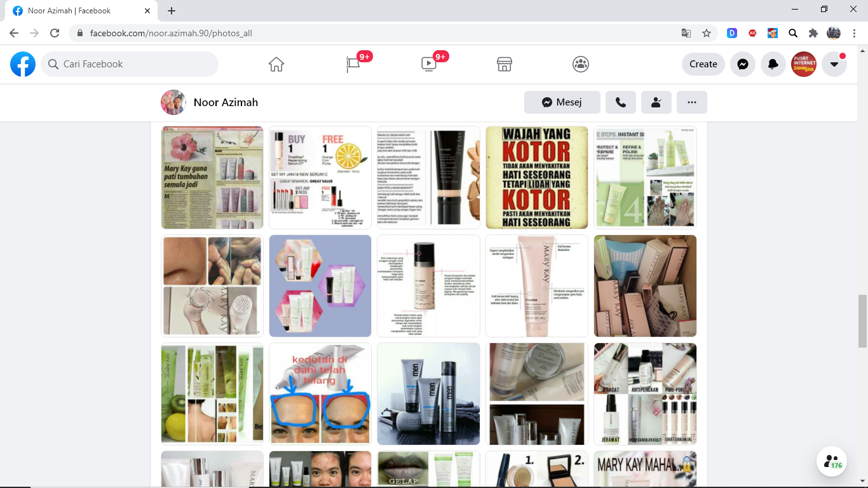Open the three-dots profile options menu
Image resolution: width=868 pixels, height=488 pixels.
tap(692, 102)
